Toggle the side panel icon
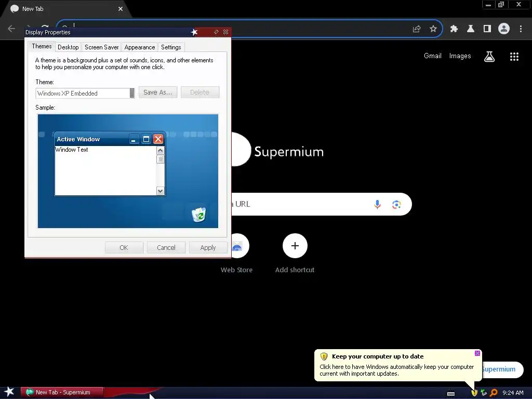This screenshot has width=532, height=399. [x=487, y=29]
